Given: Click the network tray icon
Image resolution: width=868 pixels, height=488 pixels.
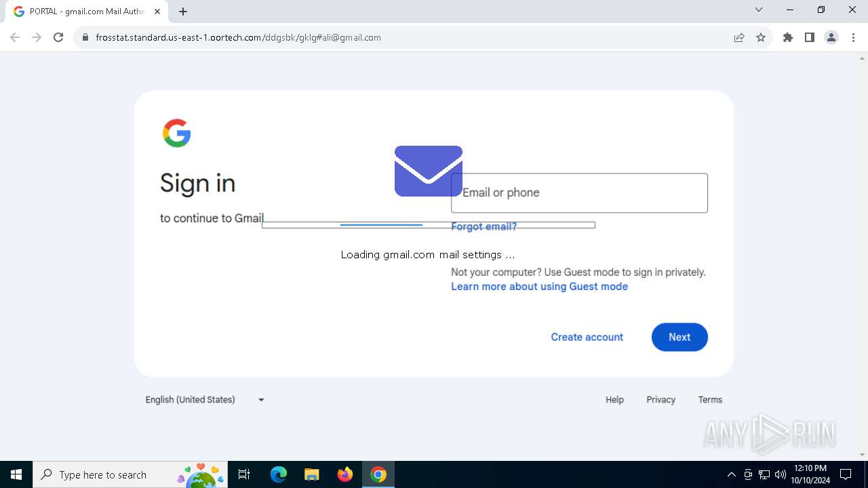Looking at the screenshot, I should tap(764, 474).
